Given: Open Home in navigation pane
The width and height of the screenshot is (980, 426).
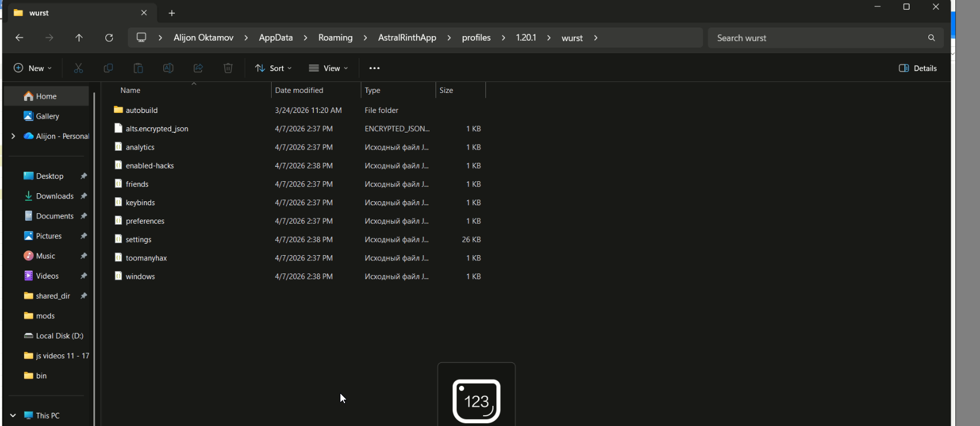Looking at the screenshot, I should [x=47, y=96].
